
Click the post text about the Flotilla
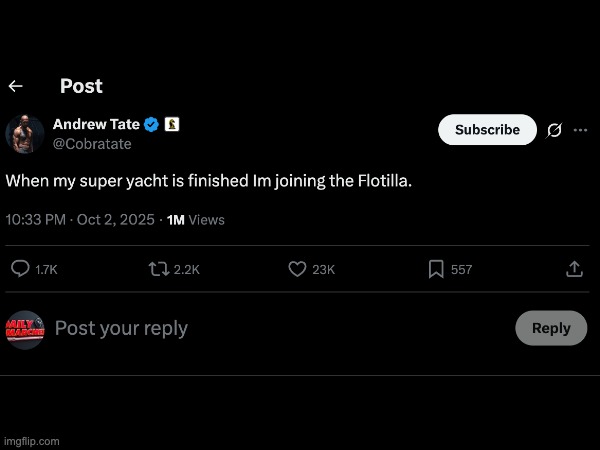tap(209, 181)
